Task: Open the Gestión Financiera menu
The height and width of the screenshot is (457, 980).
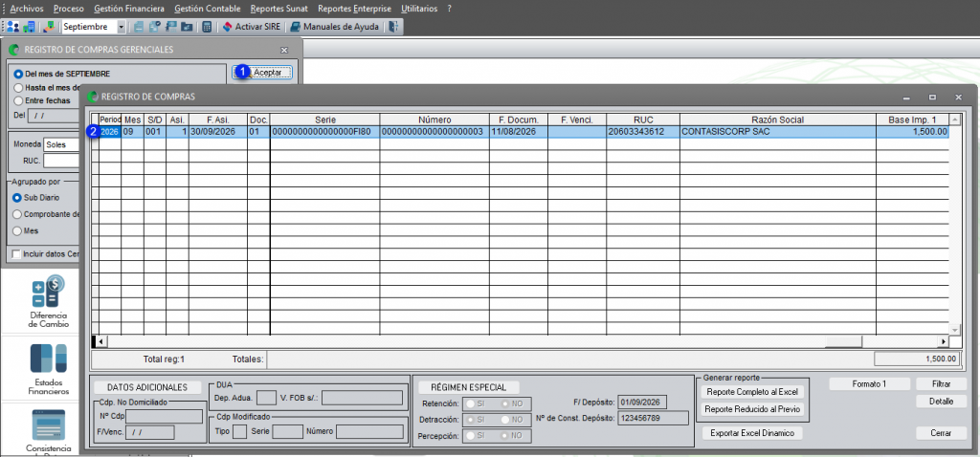Action: (129, 9)
